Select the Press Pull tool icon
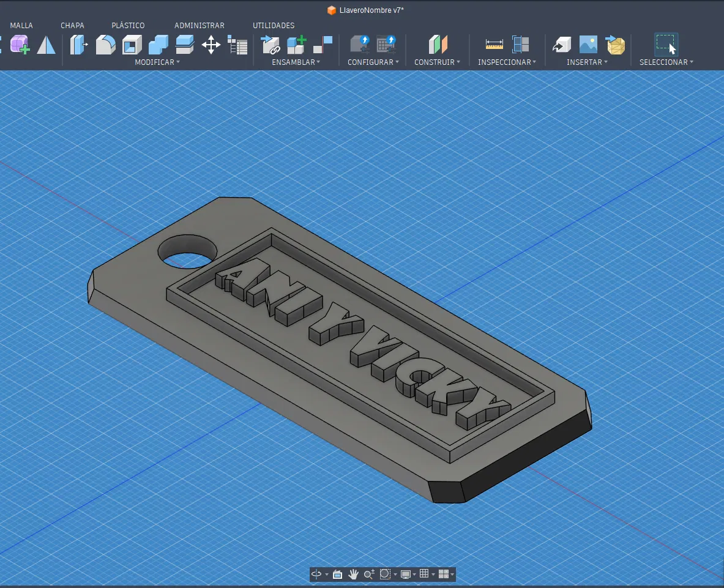Image resolution: width=724 pixels, height=588 pixels. click(79, 45)
